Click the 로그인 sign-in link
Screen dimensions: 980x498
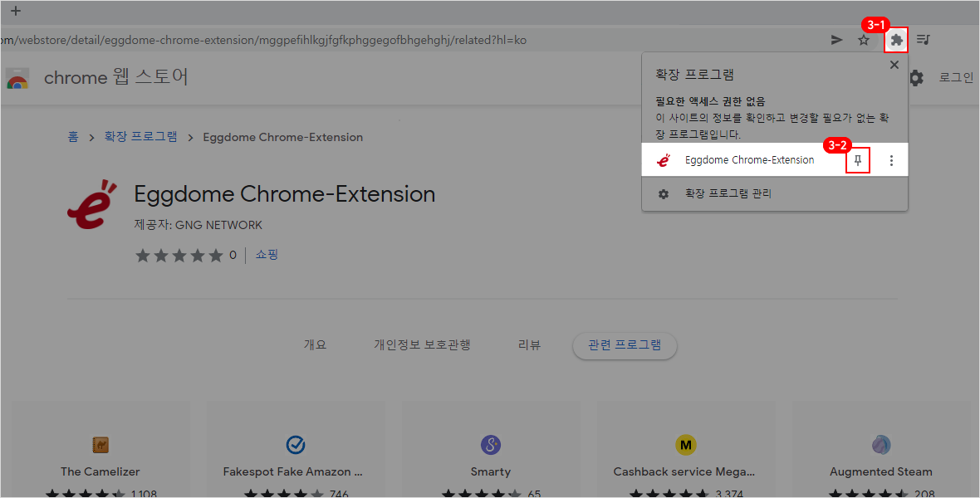[x=956, y=77]
